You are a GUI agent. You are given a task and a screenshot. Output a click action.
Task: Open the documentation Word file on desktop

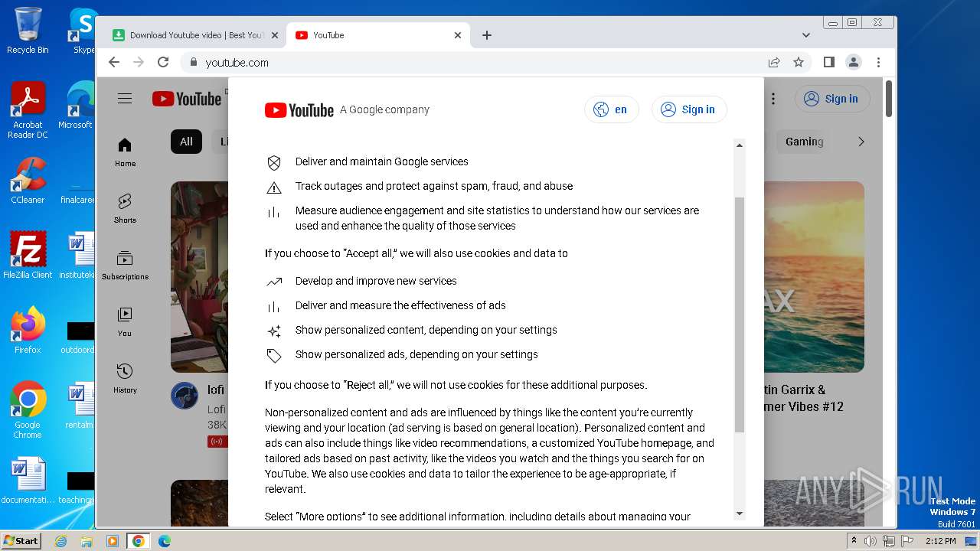coord(28,481)
